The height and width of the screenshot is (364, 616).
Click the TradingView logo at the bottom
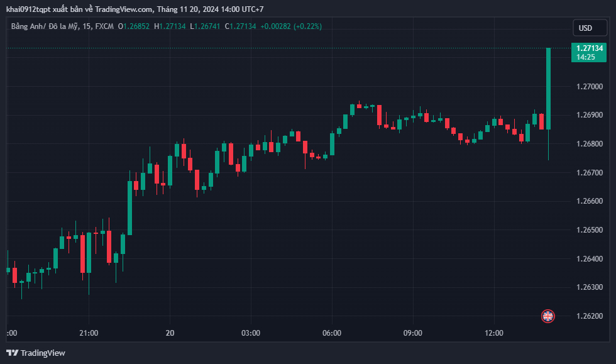(36, 353)
